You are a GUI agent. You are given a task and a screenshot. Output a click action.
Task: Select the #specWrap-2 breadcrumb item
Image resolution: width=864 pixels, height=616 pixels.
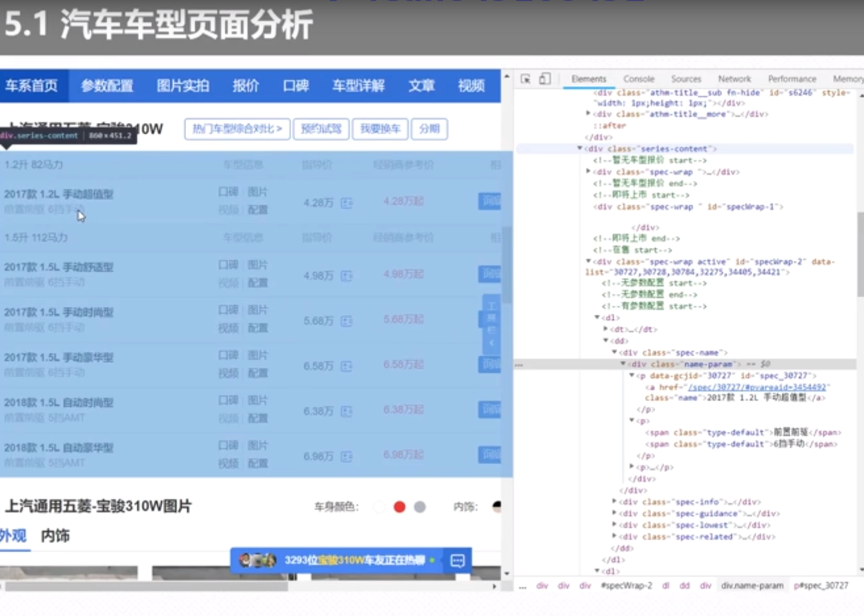pyautogui.click(x=627, y=585)
